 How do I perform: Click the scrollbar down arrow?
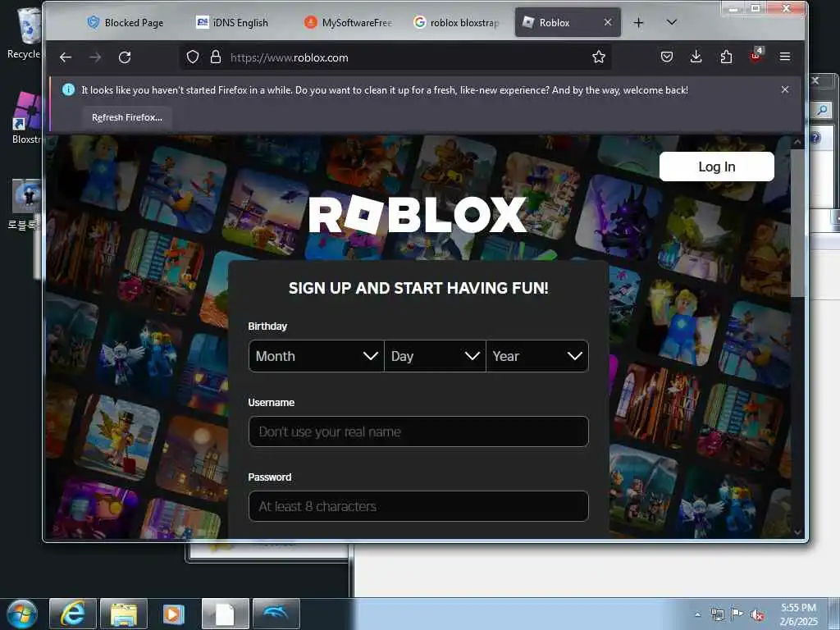(x=797, y=532)
